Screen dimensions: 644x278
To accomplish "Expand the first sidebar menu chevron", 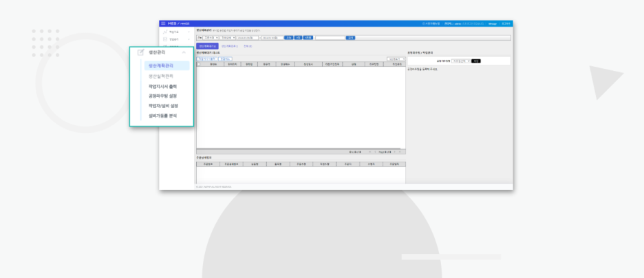I will [189, 32].
